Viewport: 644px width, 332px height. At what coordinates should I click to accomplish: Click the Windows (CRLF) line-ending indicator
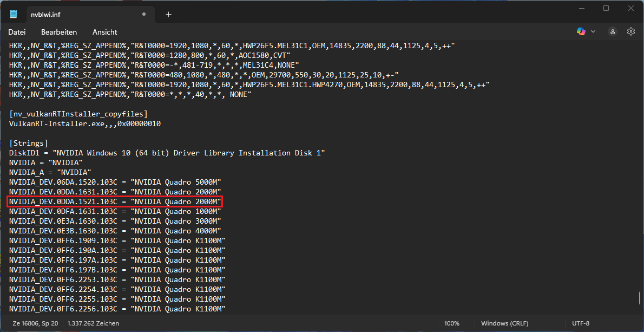(504, 323)
